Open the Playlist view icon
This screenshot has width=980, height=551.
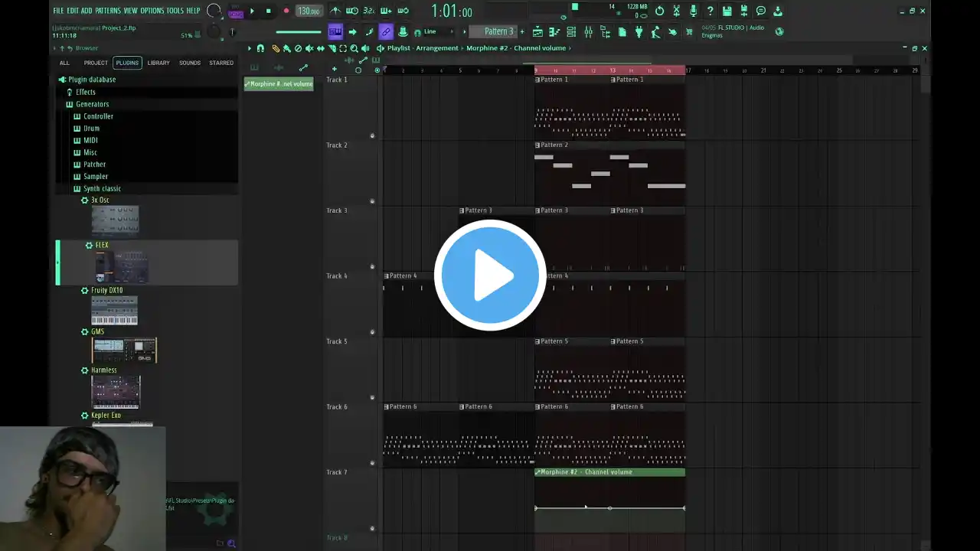coord(537,31)
